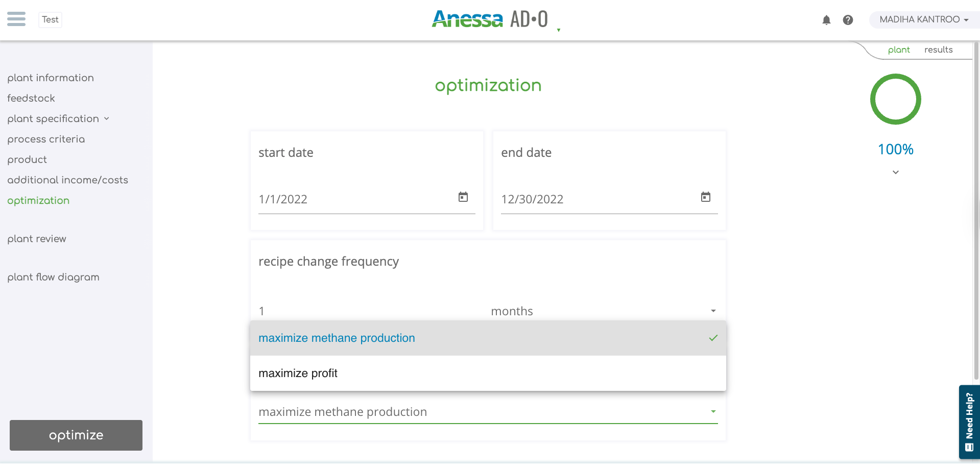
Task: Expand plant specification submenu
Action: point(106,119)
